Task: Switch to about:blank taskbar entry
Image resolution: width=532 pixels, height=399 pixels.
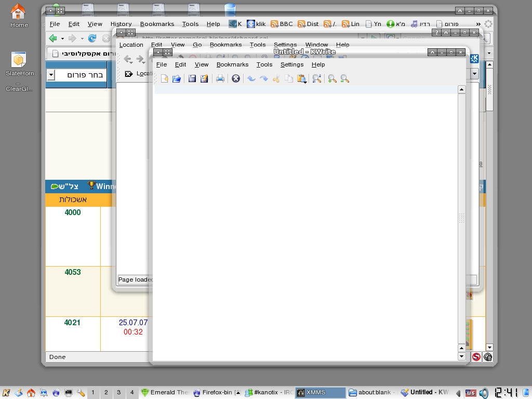Action: [373, 393]
